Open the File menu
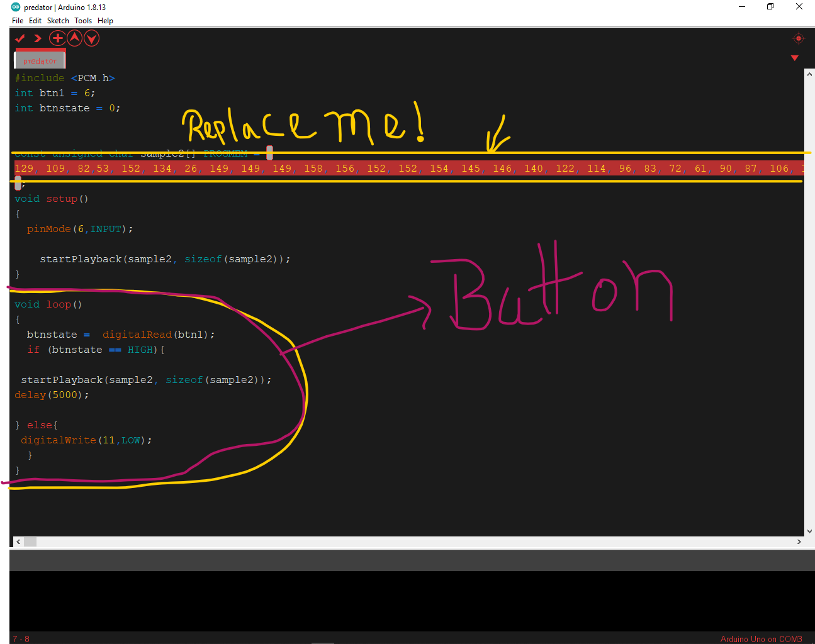 coord(18,21)
